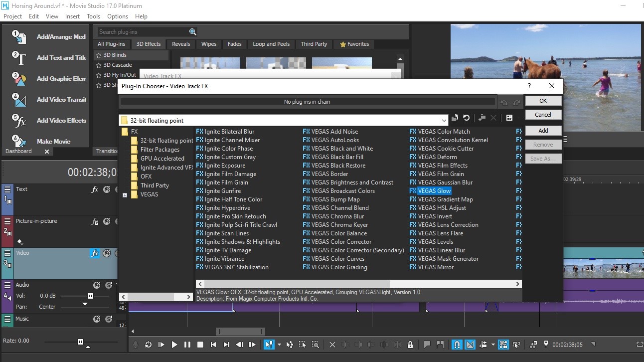Click the Insert Marker icon
The image size is (644, 362).
pos(427,345)
